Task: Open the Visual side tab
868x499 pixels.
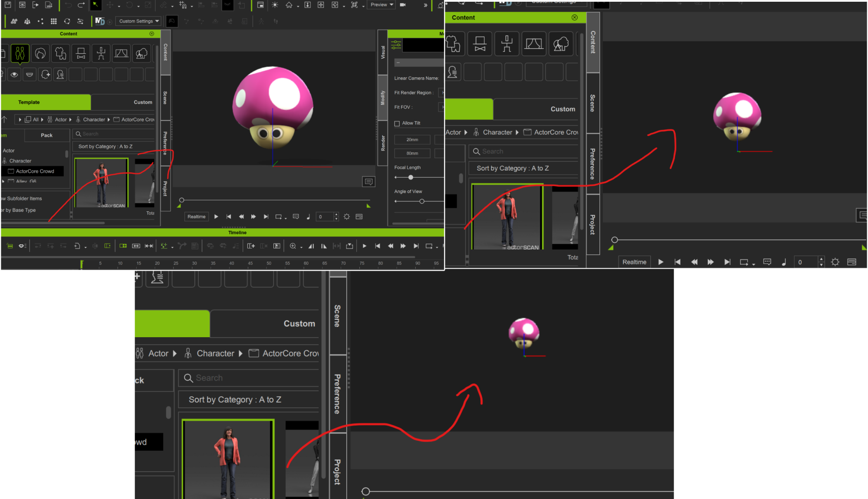Action: [x=382, y=52]
